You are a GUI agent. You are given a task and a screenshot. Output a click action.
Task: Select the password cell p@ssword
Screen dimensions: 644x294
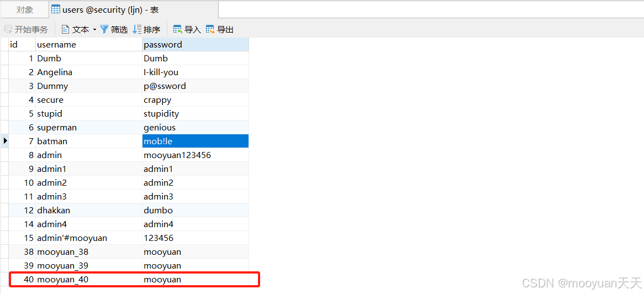196,86
